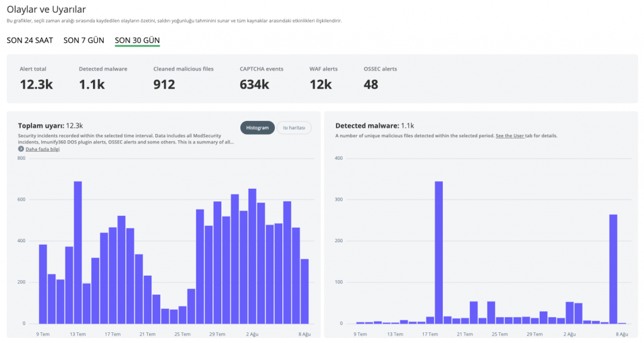Click the CAPTCHA events 634k stat
This screenshot has width=644, height=343.
pyautogui.click(x=261, y=79)
